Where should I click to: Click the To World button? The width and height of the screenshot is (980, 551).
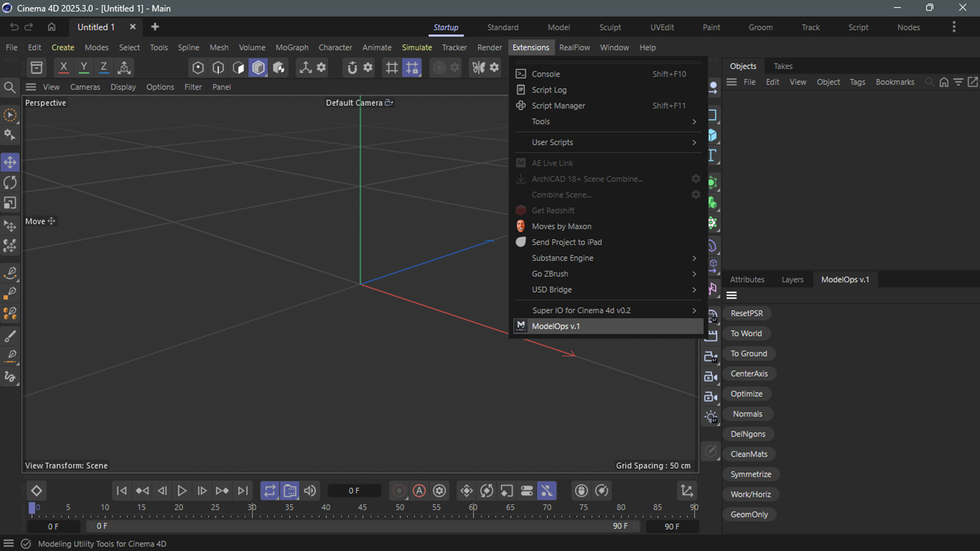coord(746,334)
